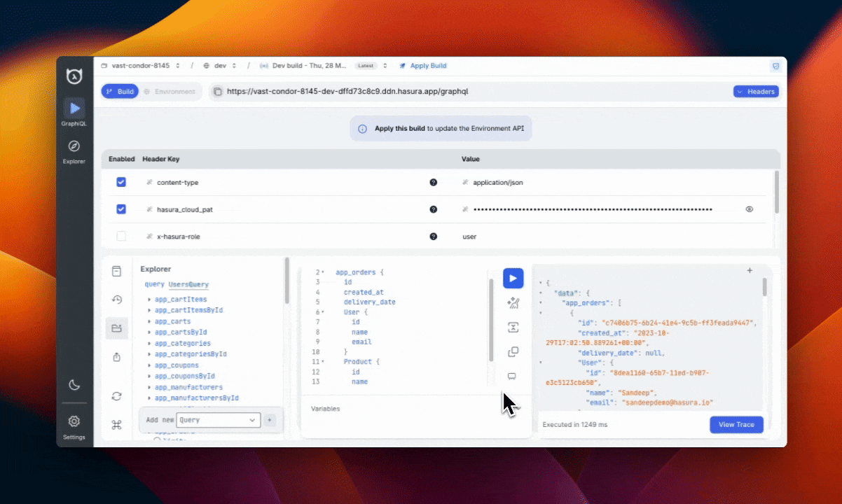The image size is (842, 504).
Task: Select app_cartItemsById in explorer
Action: [188, 310]
